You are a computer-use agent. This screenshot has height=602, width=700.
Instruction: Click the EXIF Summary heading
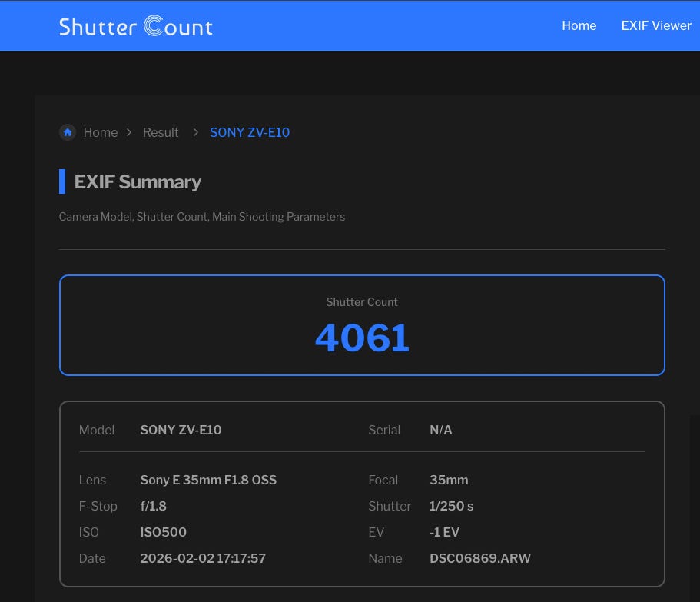[x=138, y=181]
